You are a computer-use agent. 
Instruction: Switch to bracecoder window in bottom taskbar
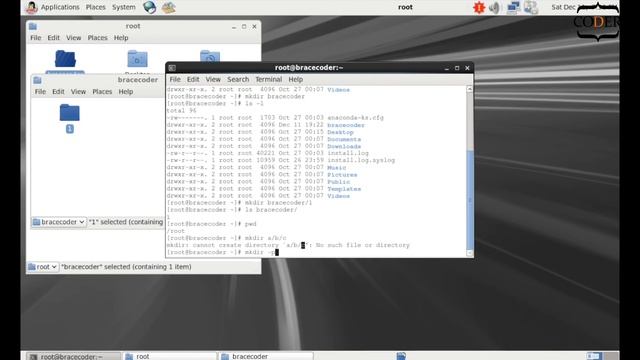tap(267, 356)
